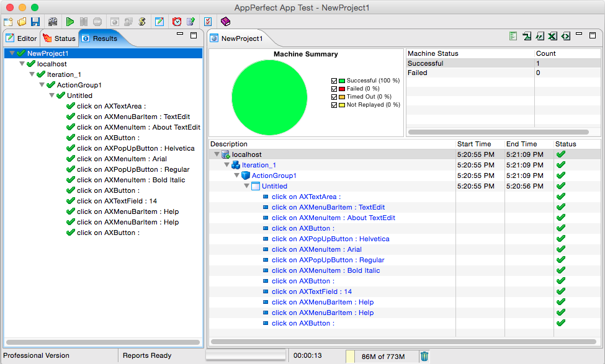Switch to the Editor tab
The width and height of the screenshot is (605, 364).
coord(22,38)
